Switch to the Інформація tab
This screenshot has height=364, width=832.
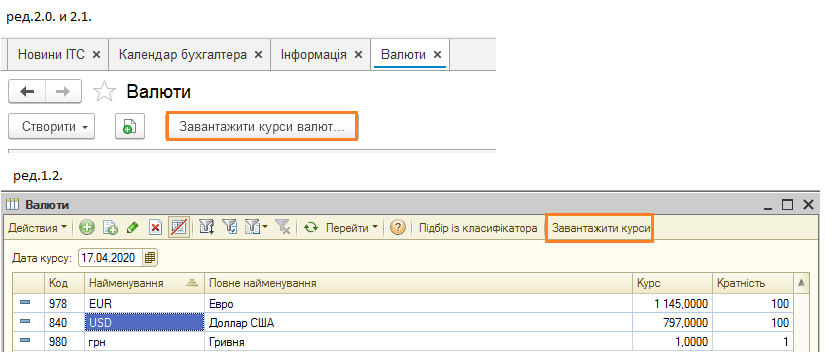tap(322, 55)
